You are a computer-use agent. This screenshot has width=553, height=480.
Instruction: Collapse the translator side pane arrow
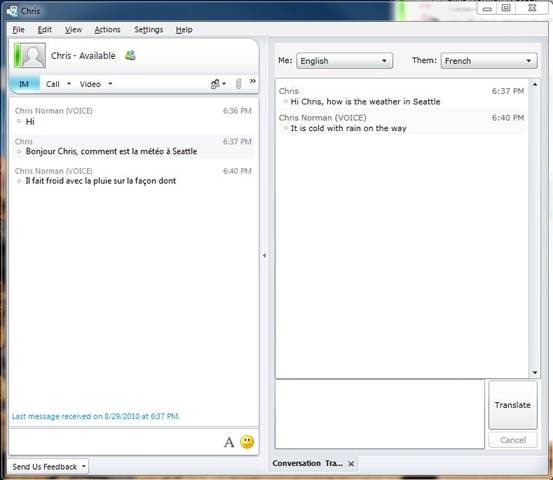pyautogui.click(x=265, y=255)
